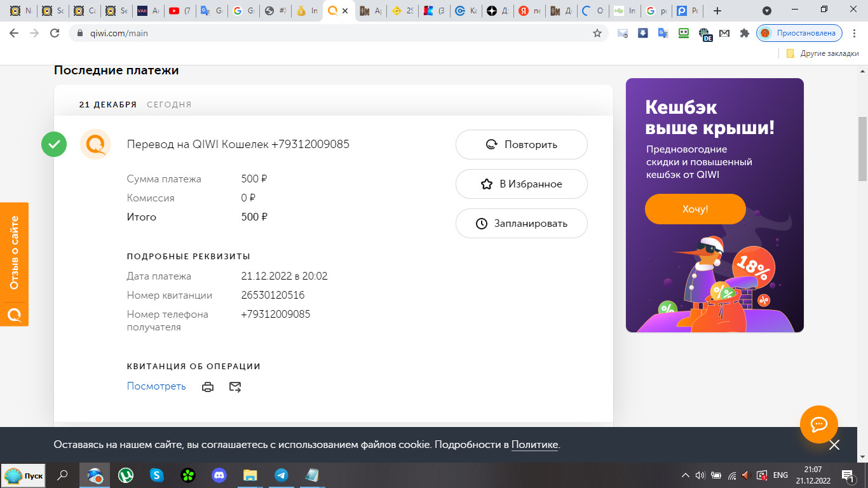The height and width of the screenshot is (488, 868).
Task: Switch to the YouTube tab
Action: (x=179, y=11)
